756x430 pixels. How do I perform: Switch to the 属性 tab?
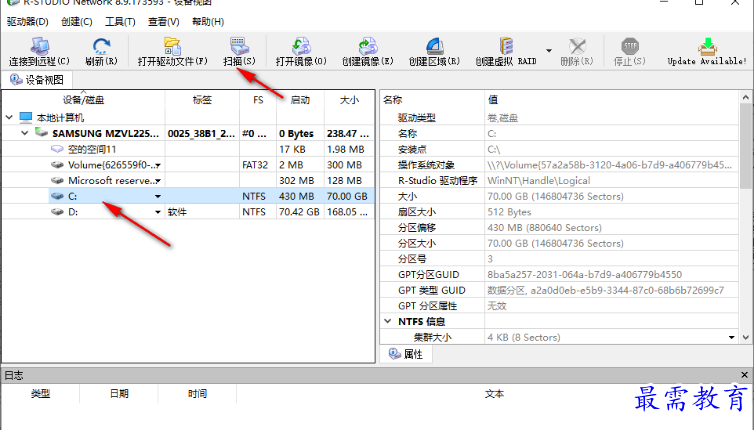406,354
